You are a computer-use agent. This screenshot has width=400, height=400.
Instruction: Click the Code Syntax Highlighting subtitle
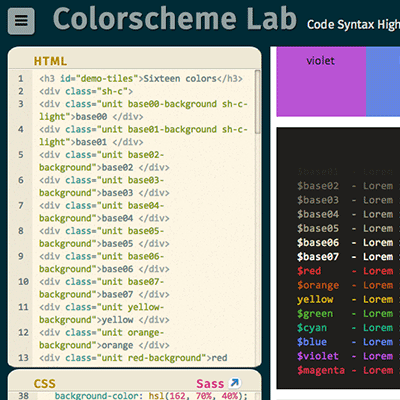pos(353,25)
